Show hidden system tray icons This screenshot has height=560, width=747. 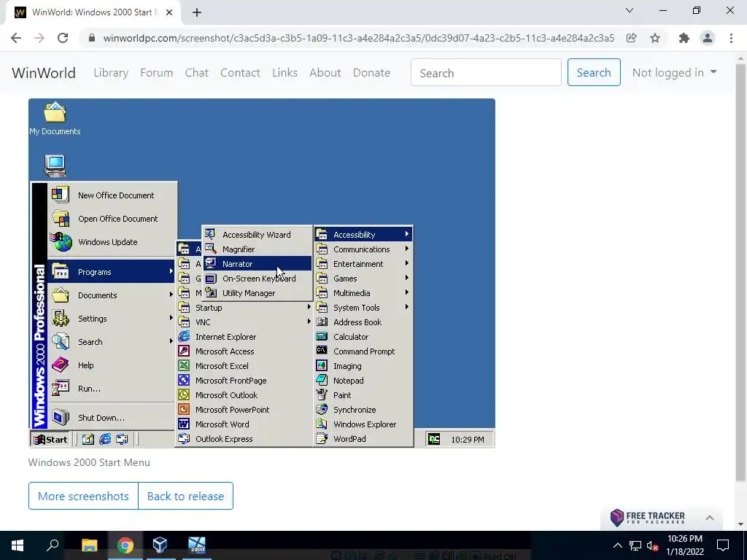617,545
